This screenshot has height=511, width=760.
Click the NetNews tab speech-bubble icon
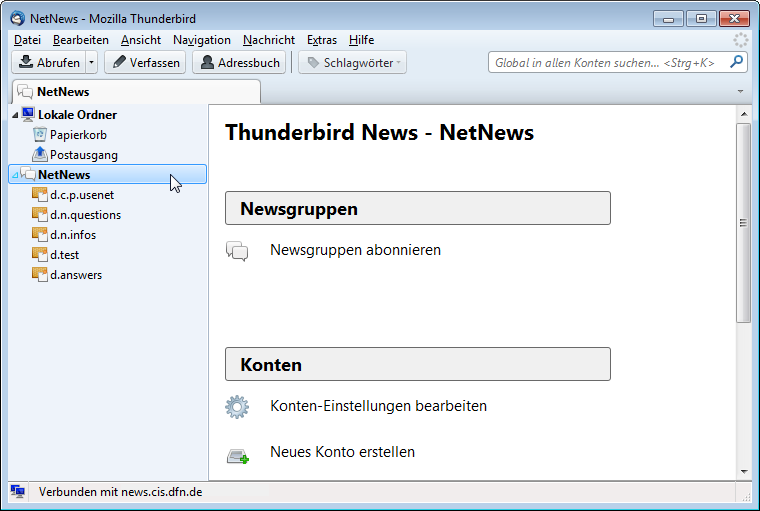(25, 91)
